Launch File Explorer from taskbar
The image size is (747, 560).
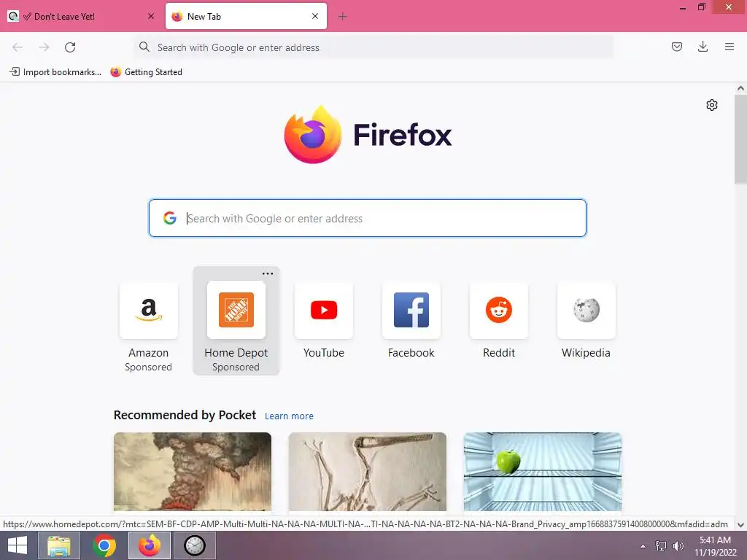tap(59, 545)
